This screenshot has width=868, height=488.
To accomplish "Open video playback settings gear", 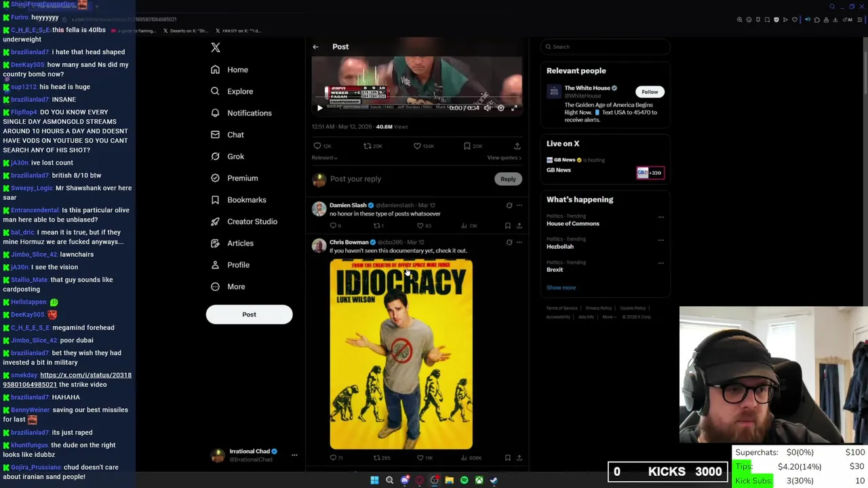I will click(x=500, y=108).
